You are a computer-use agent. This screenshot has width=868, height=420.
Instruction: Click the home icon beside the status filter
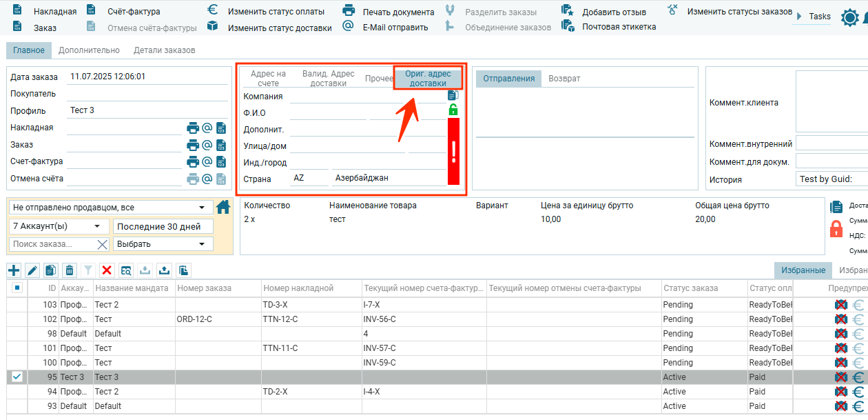pos(223,207)
